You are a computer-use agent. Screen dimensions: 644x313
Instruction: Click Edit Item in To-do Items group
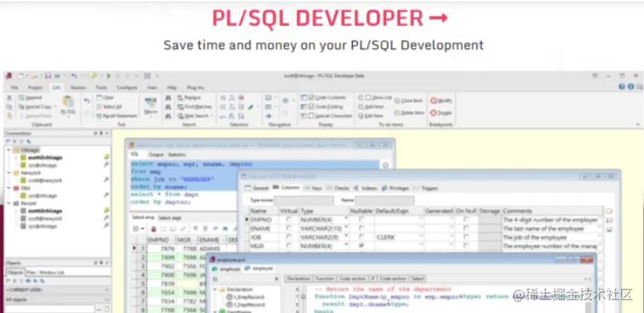pyautogui.click(x=371, y=116)
